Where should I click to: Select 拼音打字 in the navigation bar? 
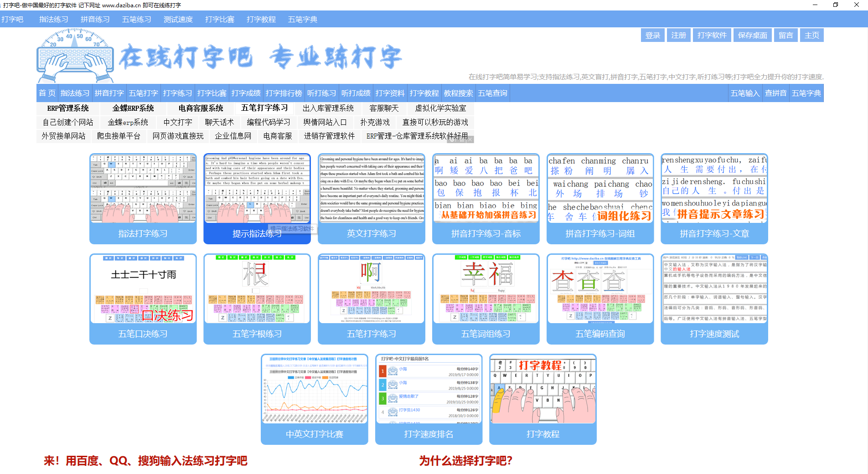(x=109, y=93)
